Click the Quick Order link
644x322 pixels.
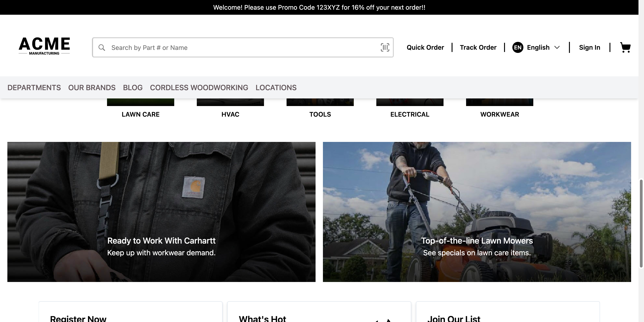point(425,47)
